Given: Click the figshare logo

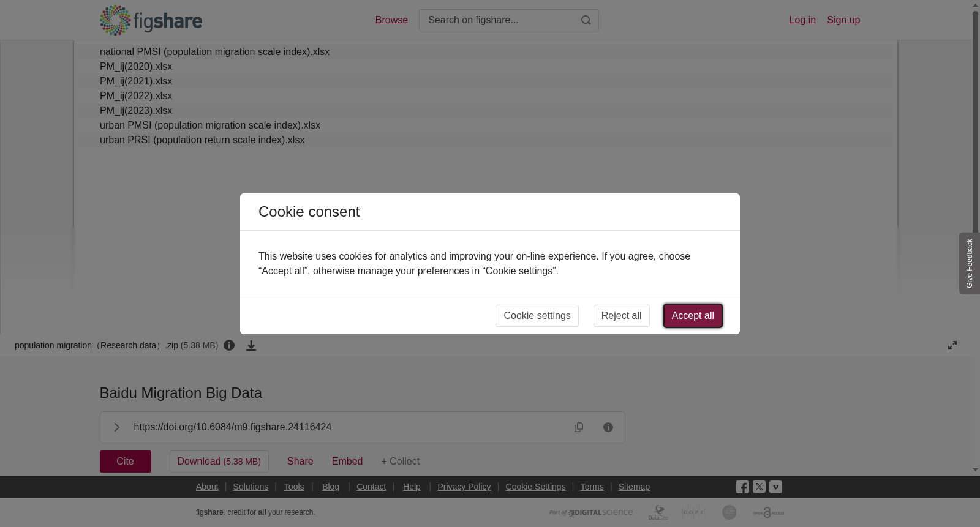Looking at the screenshot, I should coord(151,20).
